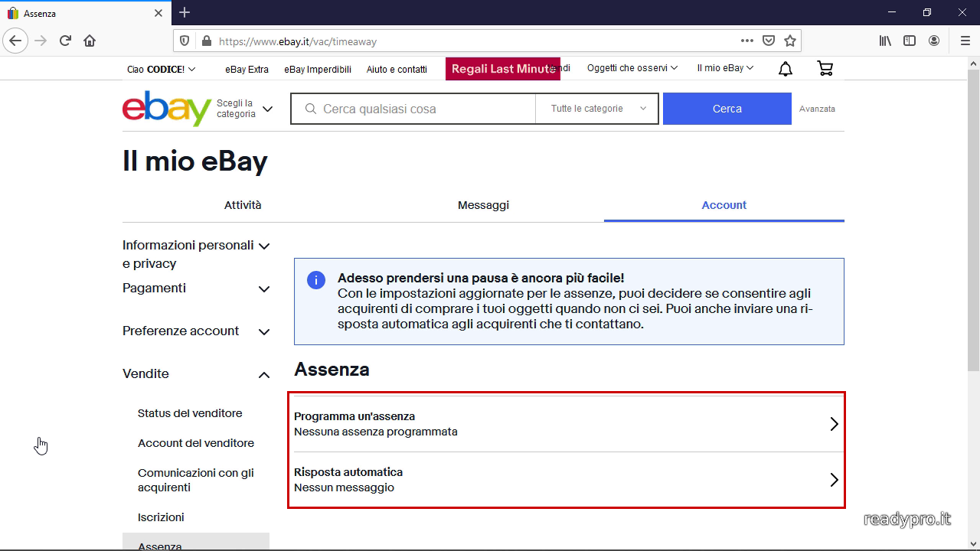This screenshot has height=551, width=980.
Task: Expand Preferenze account sidebar section
Action: (x=196, y=331)
